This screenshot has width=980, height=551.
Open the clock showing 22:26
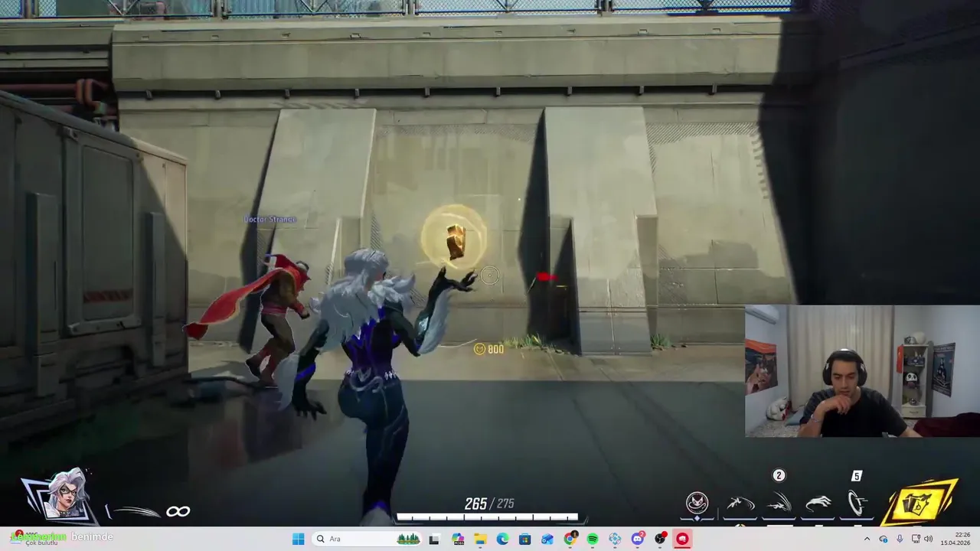coord(955,539)
